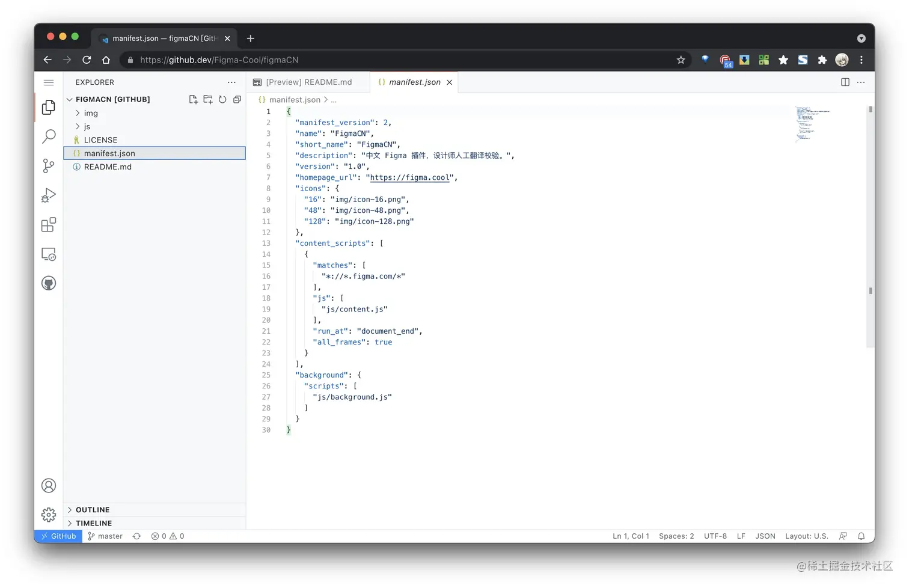The height and width of the screenshot is (588, 909).
Task: Click Layout: U.S. in the status bar
Action: [x=807, y=536]
